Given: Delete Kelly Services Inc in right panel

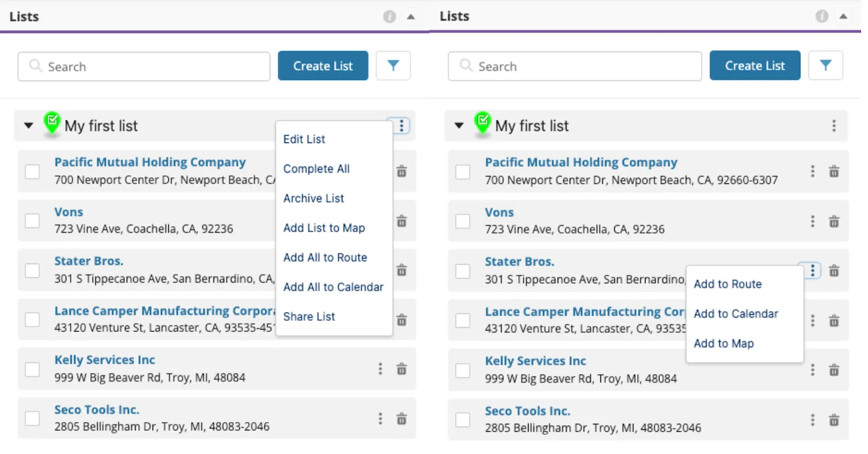Looking at the screenshot, I should (x=834, y=370).
